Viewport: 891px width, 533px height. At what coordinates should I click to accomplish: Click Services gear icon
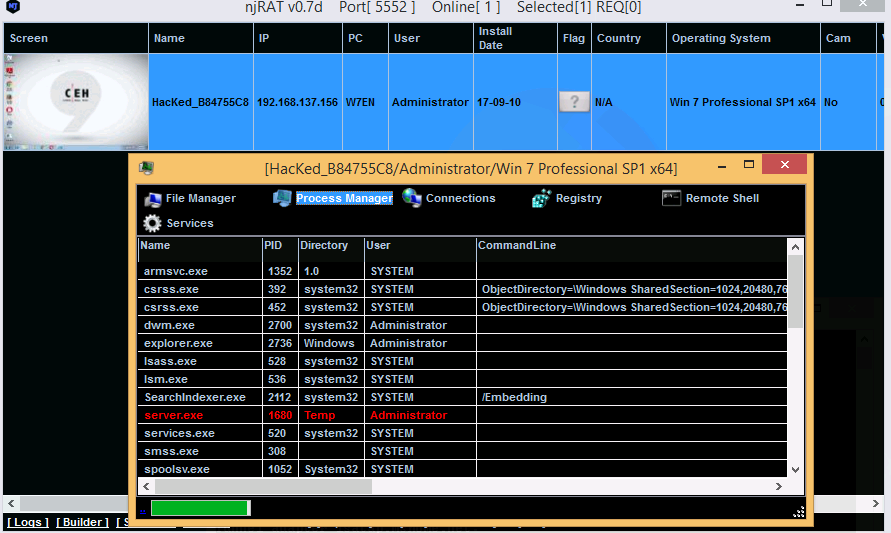152,223
